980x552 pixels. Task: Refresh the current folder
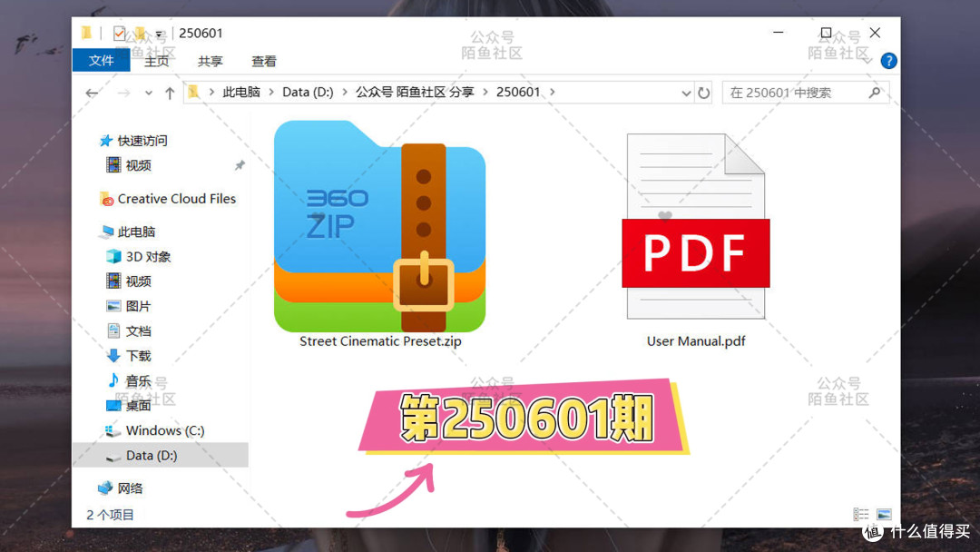pos(704,93)
